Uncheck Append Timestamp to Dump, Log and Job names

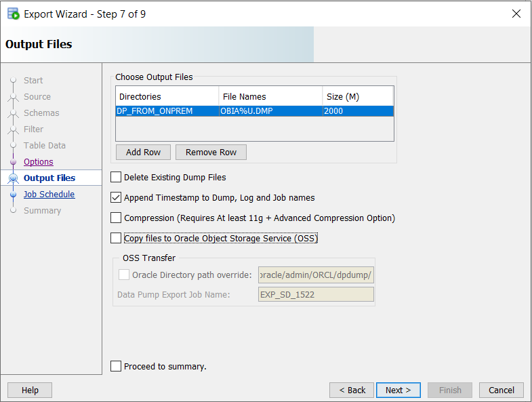click(x=116, y=197)
